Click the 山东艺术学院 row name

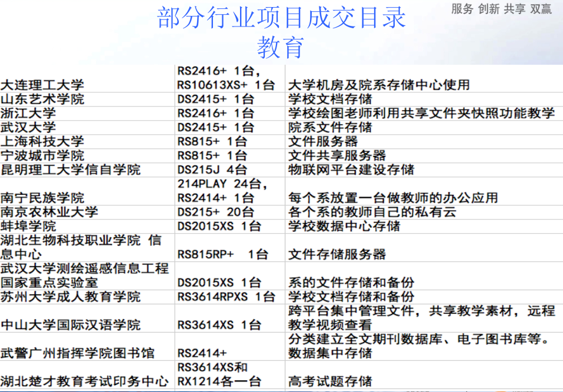coord(42,99)
